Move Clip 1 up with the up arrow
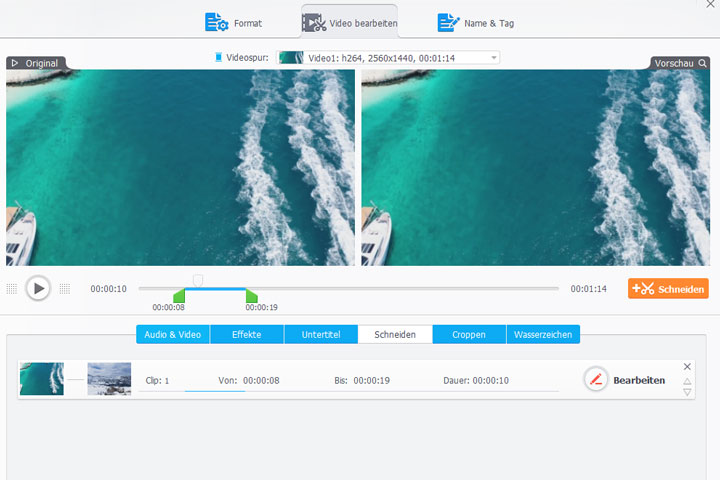 pyautogui.click(x=687, y=382)
